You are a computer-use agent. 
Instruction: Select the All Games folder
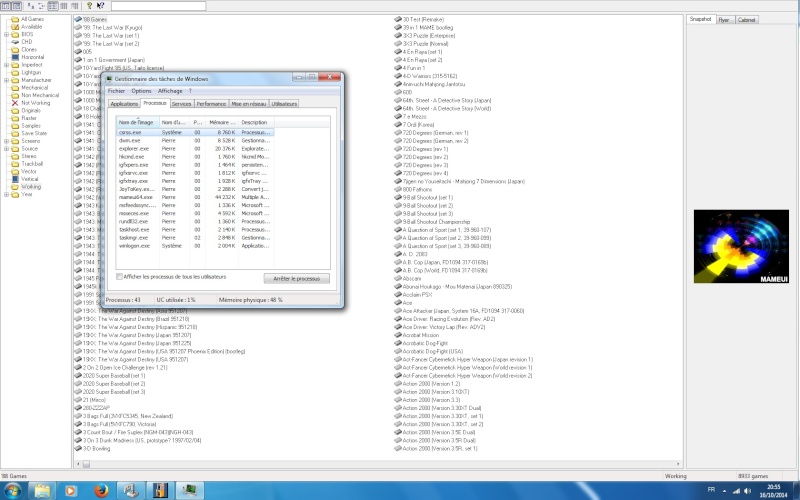(28, 19)
